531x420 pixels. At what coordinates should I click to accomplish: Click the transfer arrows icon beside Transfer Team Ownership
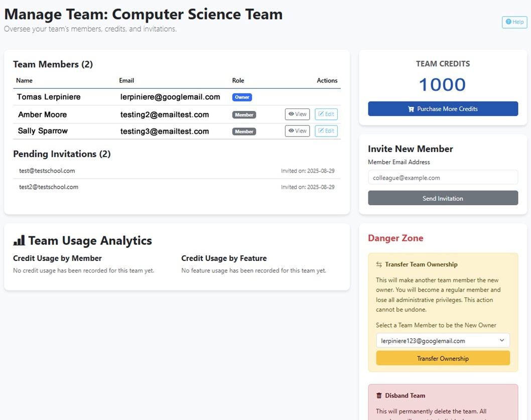pos(380,264)
